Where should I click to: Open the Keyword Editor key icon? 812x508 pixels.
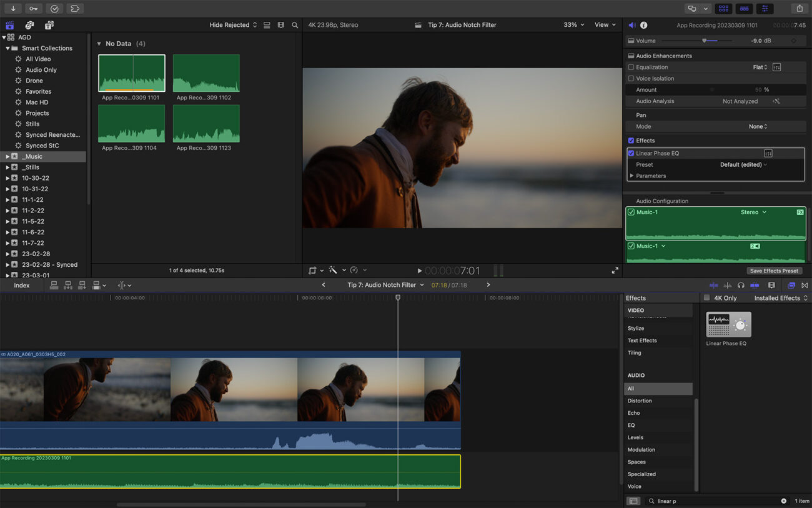[34, 8]
